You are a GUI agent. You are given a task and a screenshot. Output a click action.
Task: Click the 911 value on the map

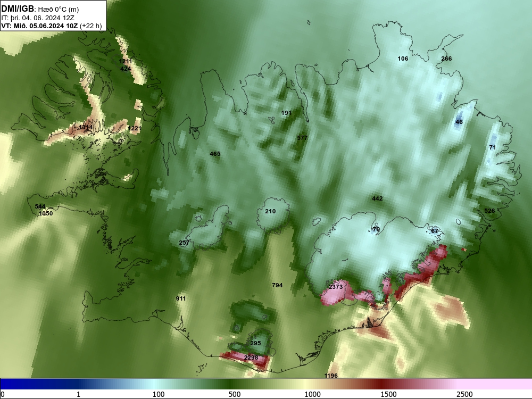pos(181,298)
